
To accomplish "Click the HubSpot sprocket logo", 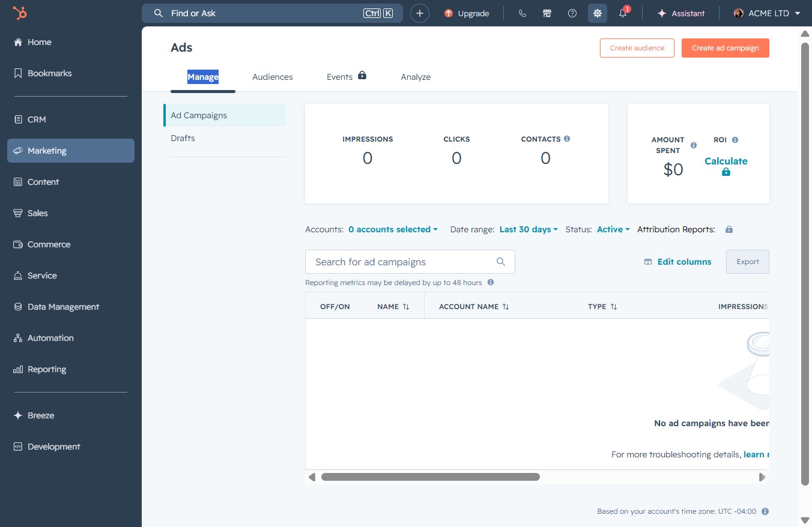I will point(20,13).
